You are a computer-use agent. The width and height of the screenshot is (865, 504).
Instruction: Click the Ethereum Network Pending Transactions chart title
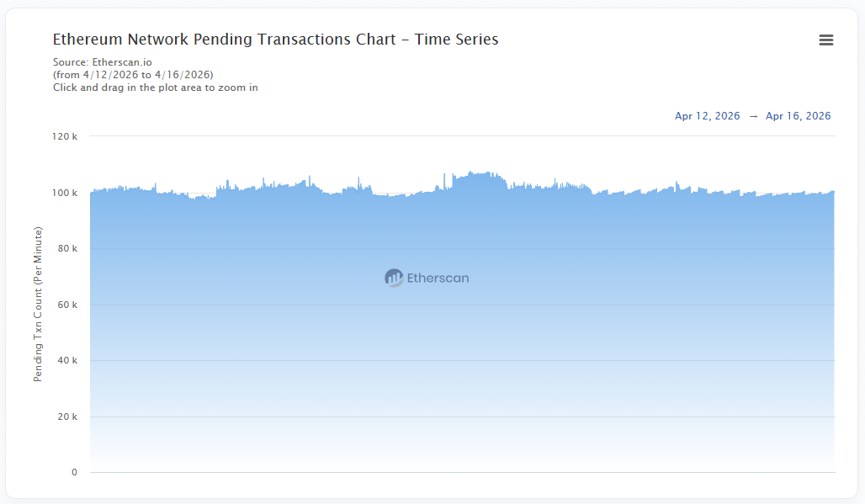[275, 40]
